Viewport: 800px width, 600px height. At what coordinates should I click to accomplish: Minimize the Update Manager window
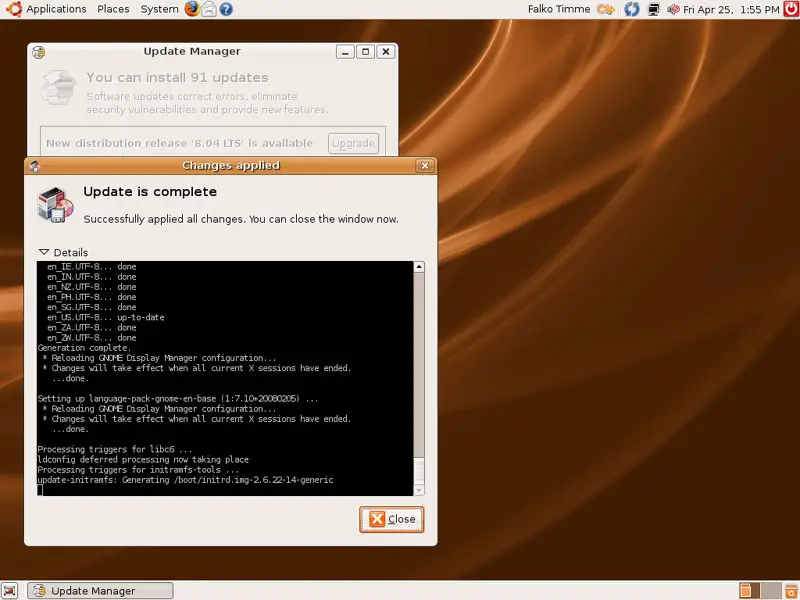pos(345,52)
